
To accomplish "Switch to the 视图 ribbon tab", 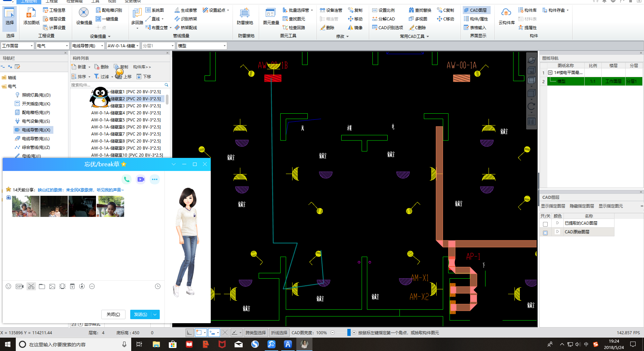I will [x=112, y=1].
